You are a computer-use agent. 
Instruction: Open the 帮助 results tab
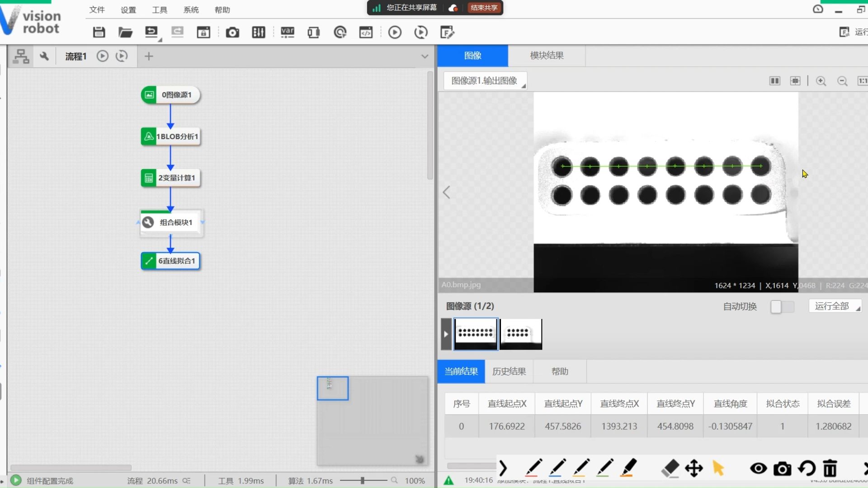pyautogui.click(x=560, y=371)
